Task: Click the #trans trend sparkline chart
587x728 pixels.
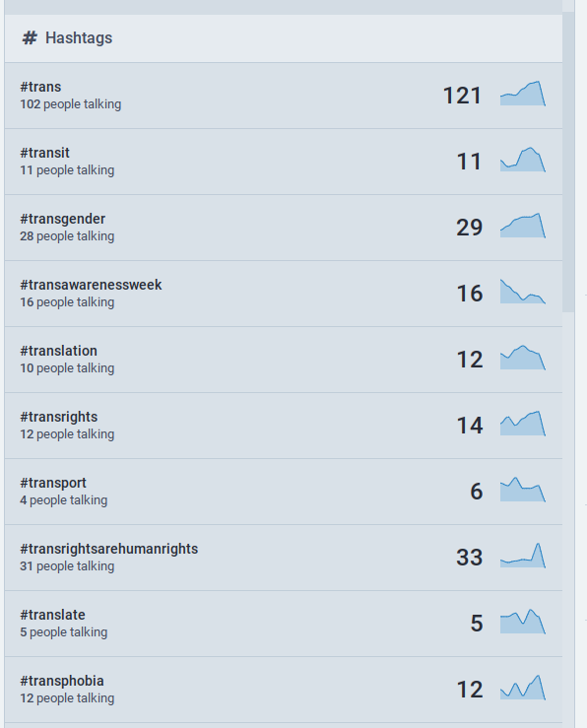Action: (523, 94)
